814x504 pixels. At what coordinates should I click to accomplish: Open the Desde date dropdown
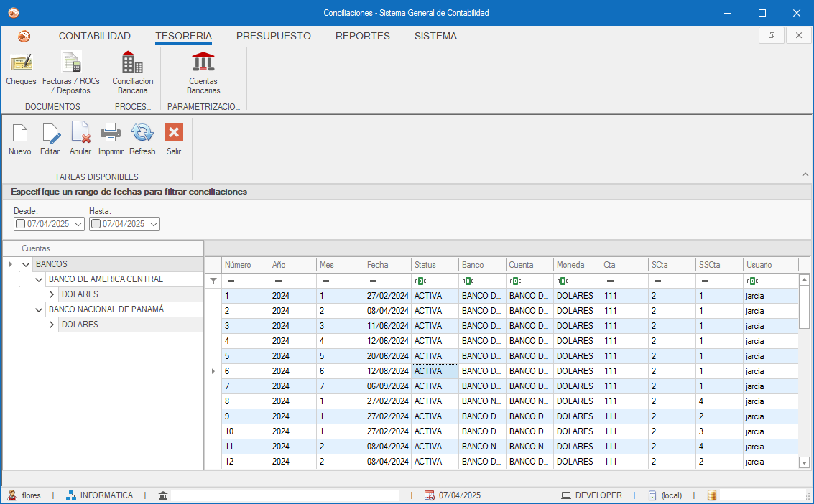[x=78, y=224]
